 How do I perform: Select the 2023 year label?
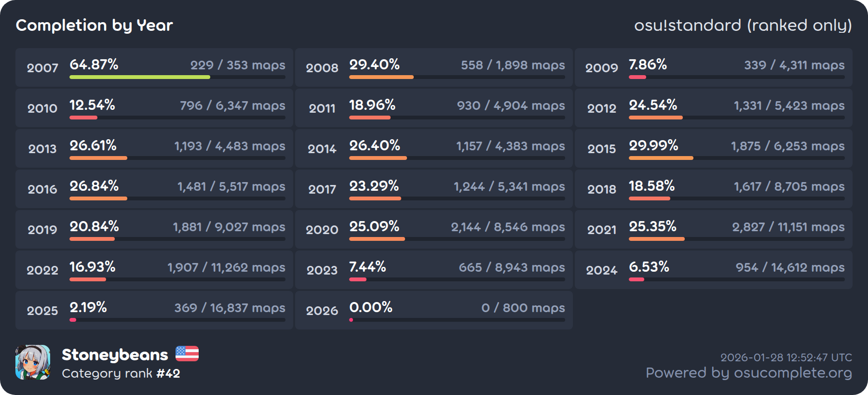(x=322, y=270)
